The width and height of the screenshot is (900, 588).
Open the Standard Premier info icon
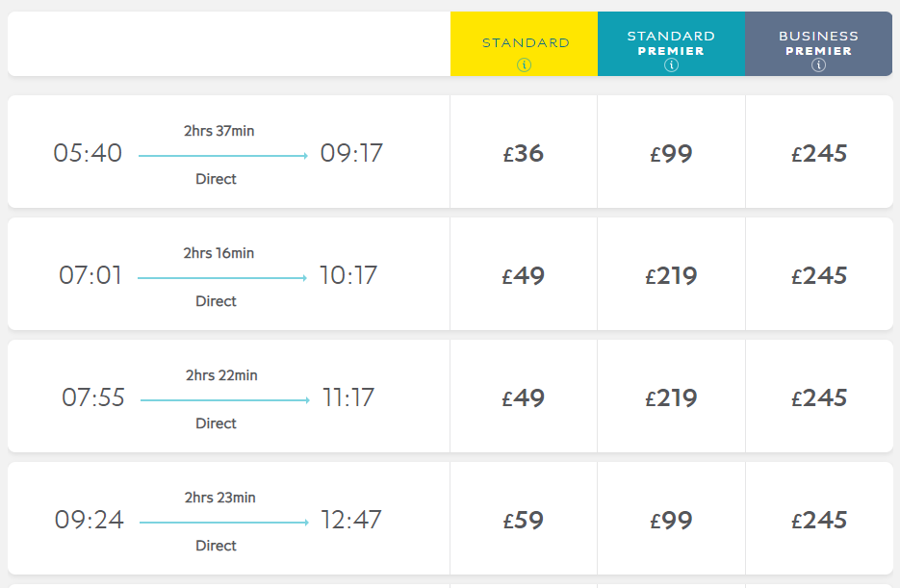(671, 65)
